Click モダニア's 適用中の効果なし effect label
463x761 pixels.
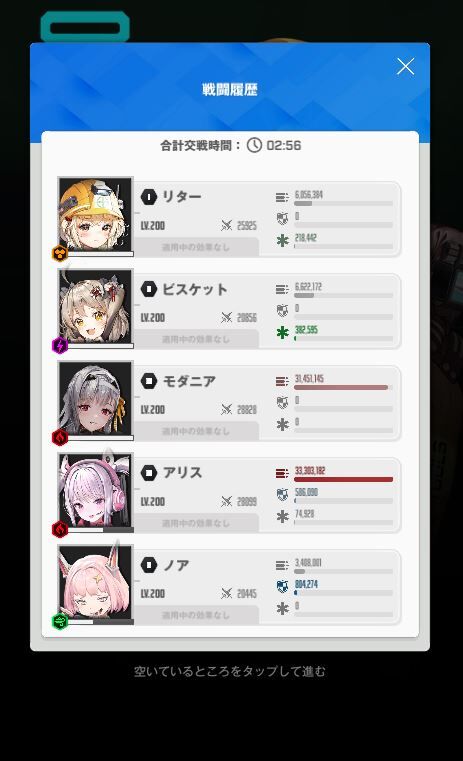pyautogui.click(x=196, y=431)
